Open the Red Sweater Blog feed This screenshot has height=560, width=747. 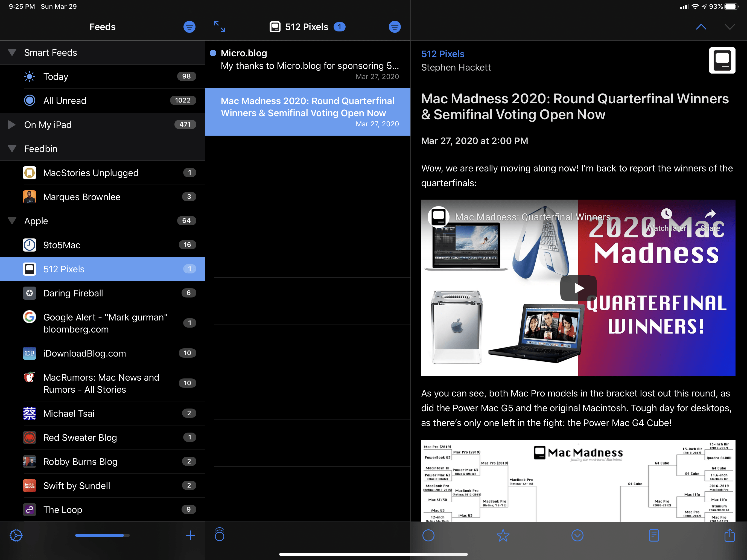coord(103,437)
